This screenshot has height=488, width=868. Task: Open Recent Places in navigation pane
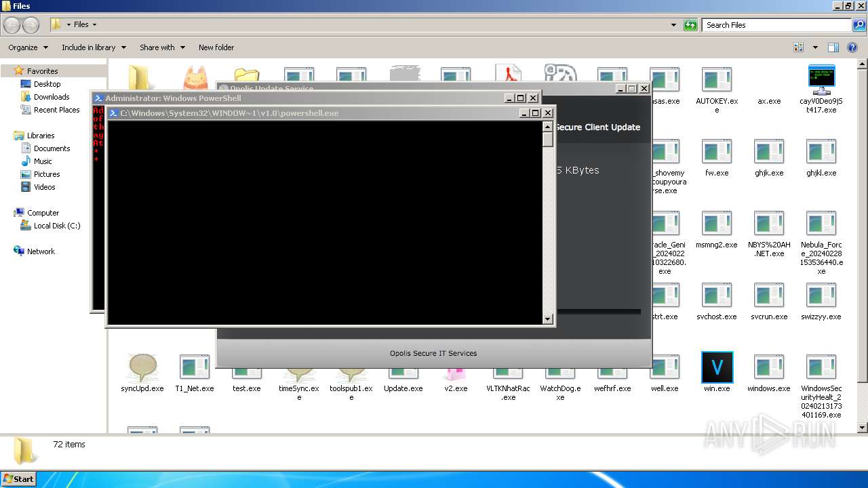pos(56,110)
